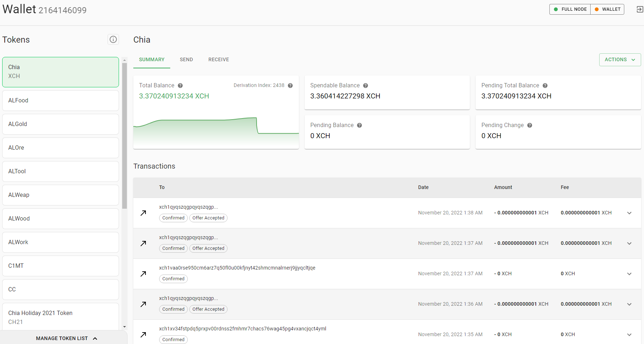The image size is (644, 344).
Task: Switch to the RECEIVE tab
Action: pyautogui.click(x=219, y=59)
